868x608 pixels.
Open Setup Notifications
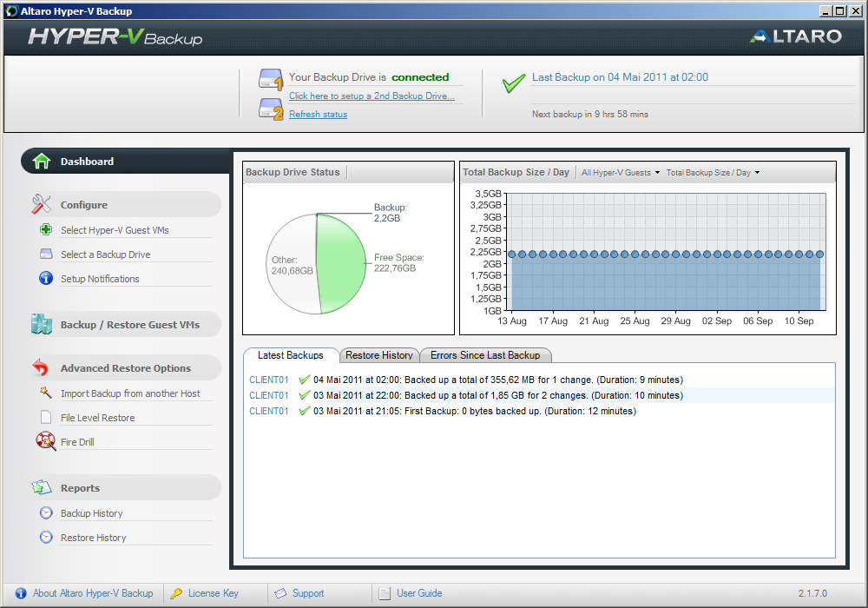point(100,279)
